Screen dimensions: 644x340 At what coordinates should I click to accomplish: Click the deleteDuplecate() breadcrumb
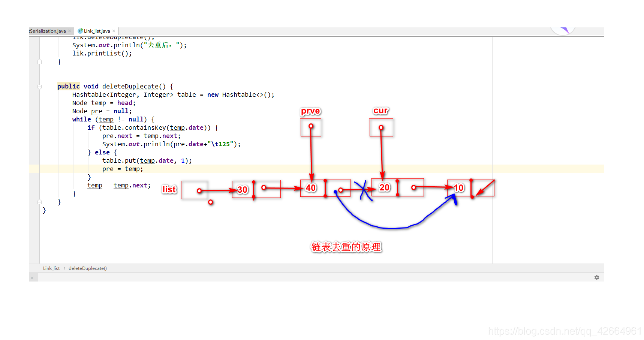pos(88,268)
